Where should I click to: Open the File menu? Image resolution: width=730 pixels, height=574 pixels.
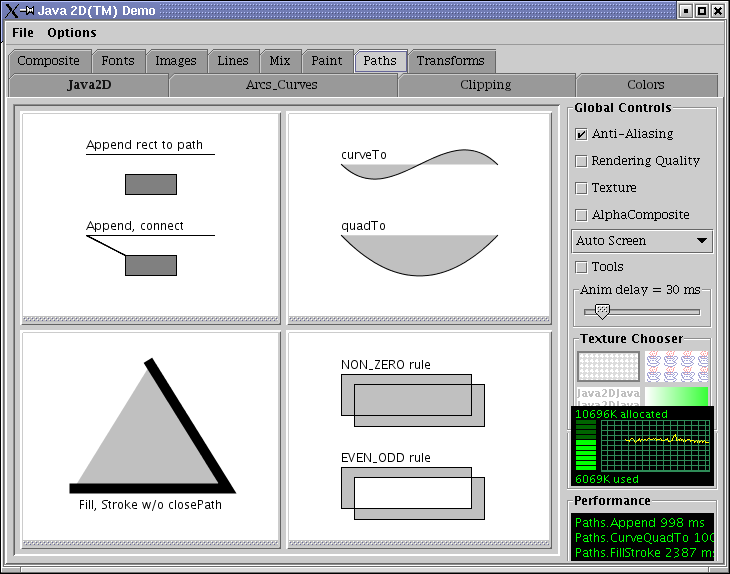coord(23,33)
